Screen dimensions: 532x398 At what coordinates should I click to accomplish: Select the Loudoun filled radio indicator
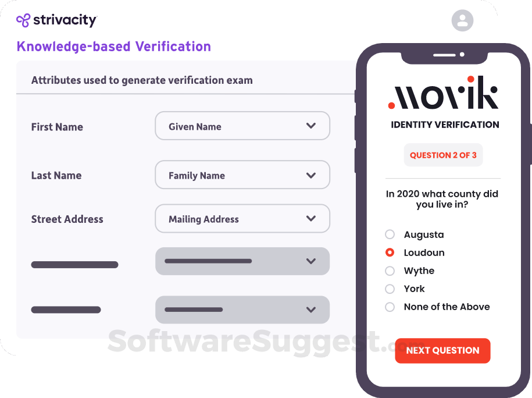390,253
